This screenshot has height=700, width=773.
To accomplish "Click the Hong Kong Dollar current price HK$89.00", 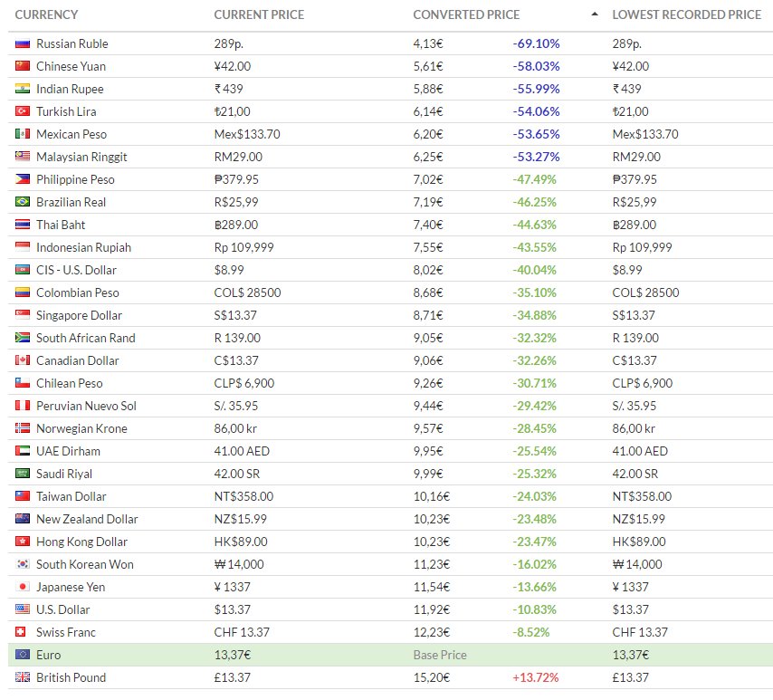I will click(241, 542).
